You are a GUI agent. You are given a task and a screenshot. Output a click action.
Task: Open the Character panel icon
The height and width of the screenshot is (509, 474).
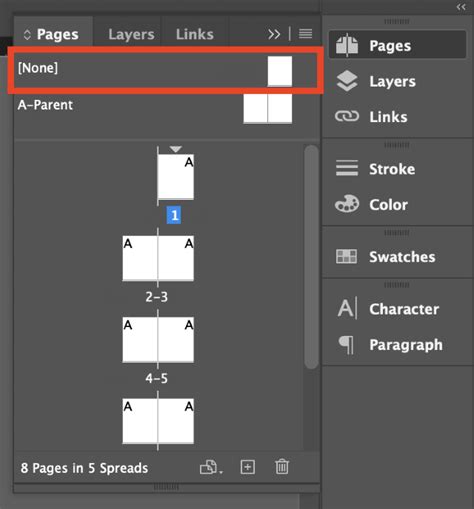(x=347, y=308)
